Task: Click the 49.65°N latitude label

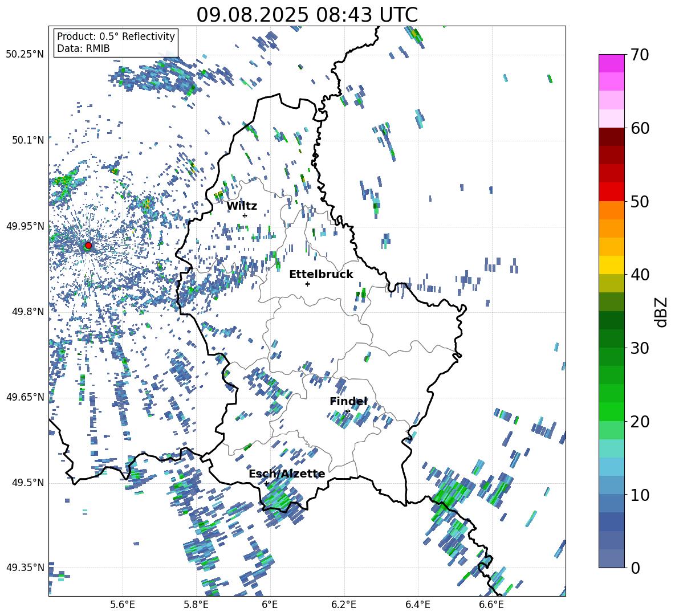Action: pyautogui.click(x=25, y=397)
